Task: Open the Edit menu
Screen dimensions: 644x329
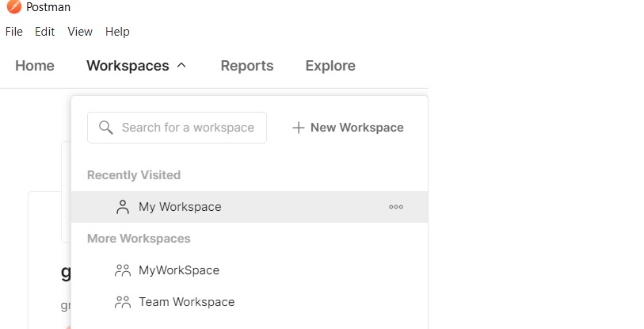Action: click(45, 32)
